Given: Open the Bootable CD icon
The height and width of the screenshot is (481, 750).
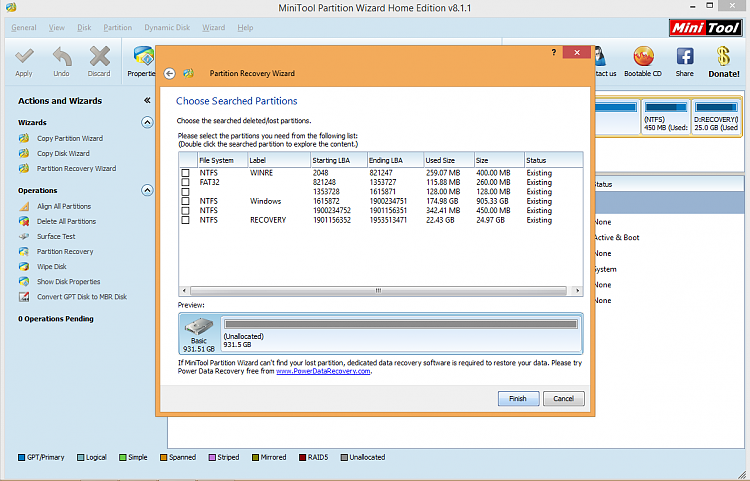Looking at the screenshot, I should 643,56.
